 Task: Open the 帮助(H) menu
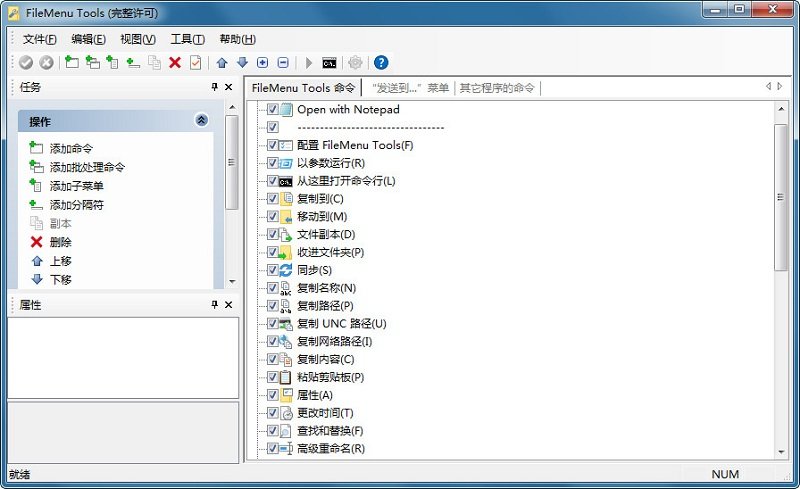(237, 39)
